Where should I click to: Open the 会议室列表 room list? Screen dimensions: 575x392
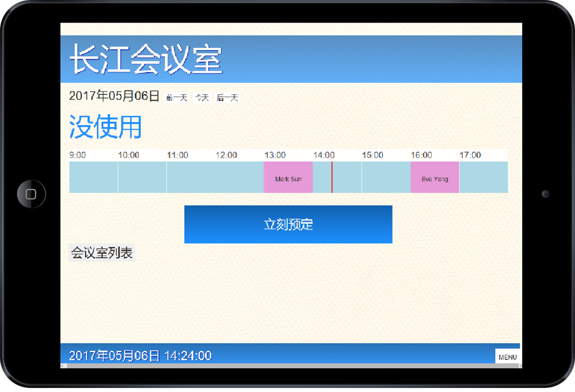coord(102,253)
